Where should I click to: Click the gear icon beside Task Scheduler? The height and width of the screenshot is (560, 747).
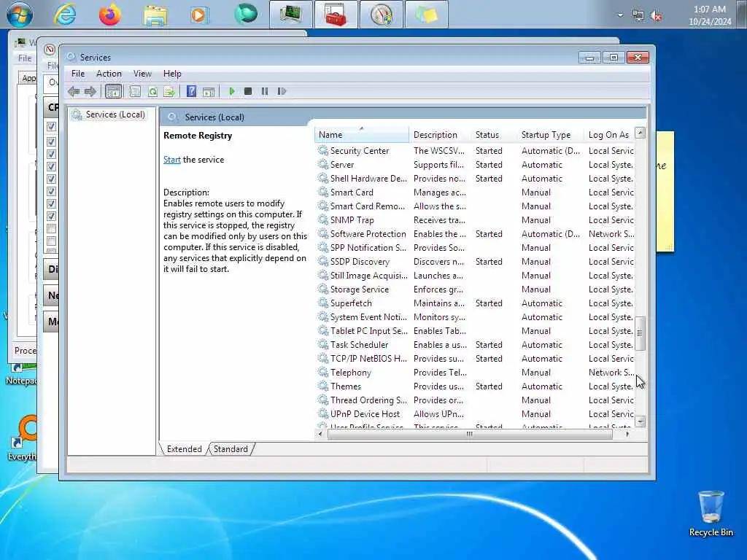click(x=323, y=344)
